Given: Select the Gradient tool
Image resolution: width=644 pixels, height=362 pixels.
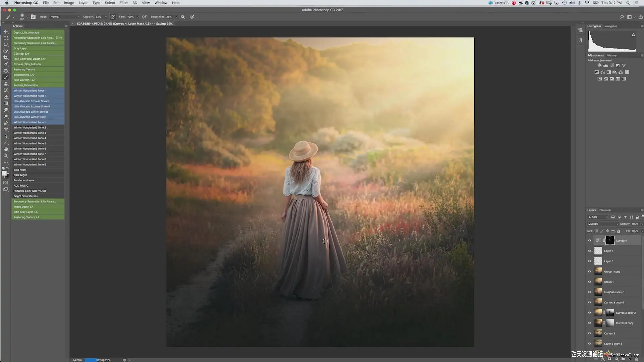Looking at the screenshot, I should (6, 104).
